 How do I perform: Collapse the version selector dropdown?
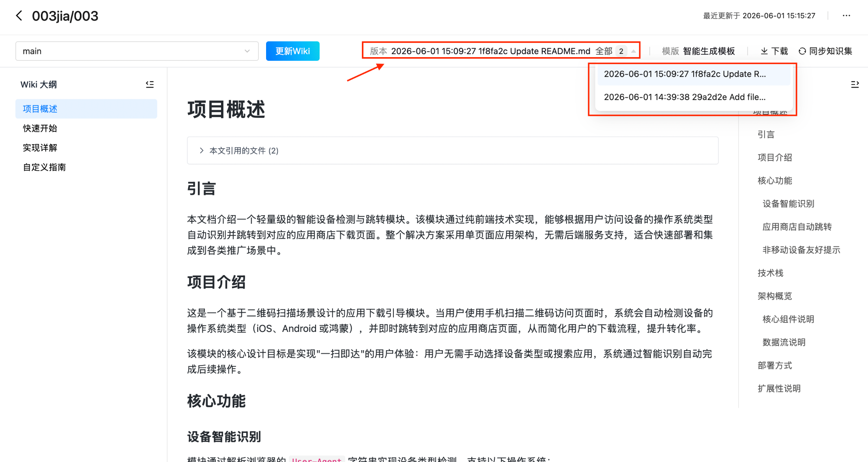(633, 51)
